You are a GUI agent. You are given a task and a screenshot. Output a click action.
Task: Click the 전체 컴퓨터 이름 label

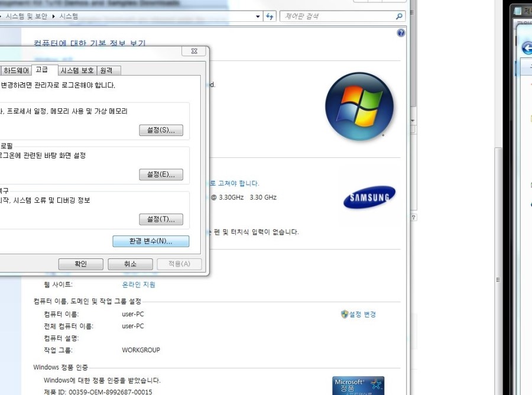(x=68, y=326)
